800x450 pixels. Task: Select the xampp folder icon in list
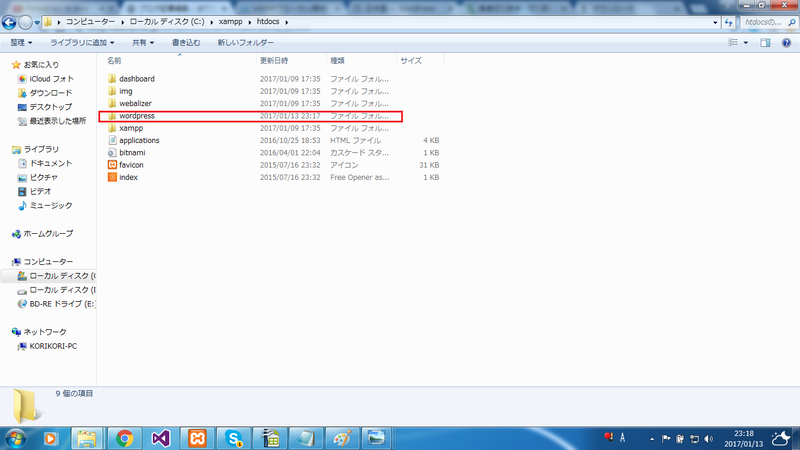click(112, 128)
